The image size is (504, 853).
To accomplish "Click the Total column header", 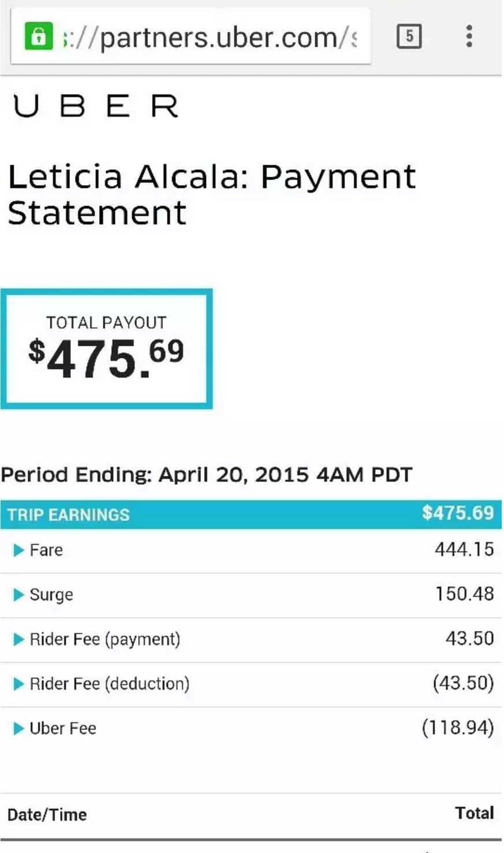I will (x=474, y=813).
